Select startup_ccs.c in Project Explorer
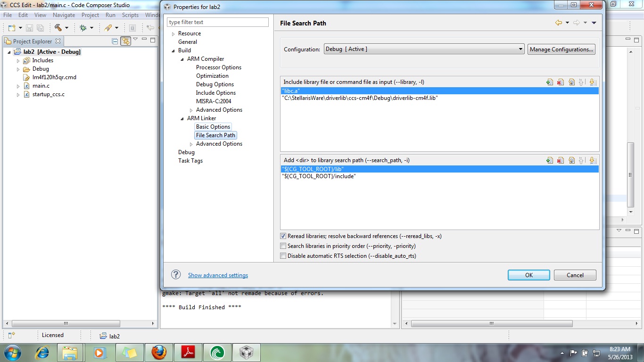Viewport: 644px width, 362px height. tap(49, 94)
